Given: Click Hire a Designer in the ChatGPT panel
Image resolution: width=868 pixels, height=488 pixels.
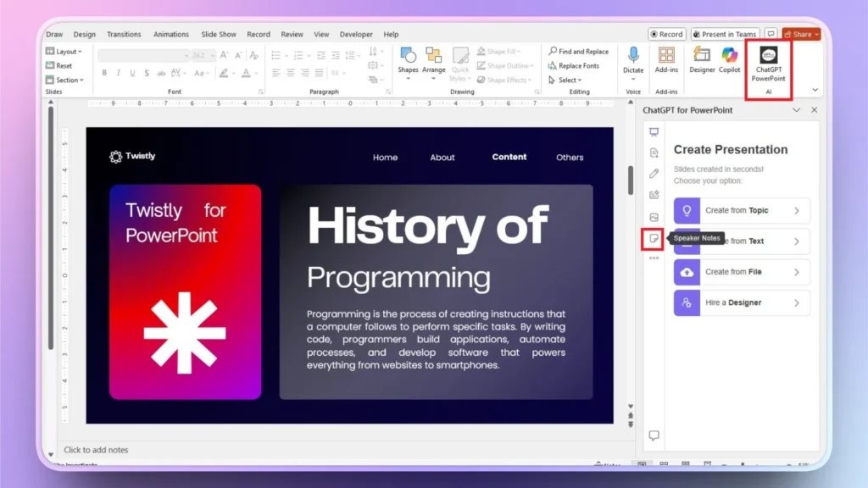Looking at the screenshot, I should coord(740,302).
